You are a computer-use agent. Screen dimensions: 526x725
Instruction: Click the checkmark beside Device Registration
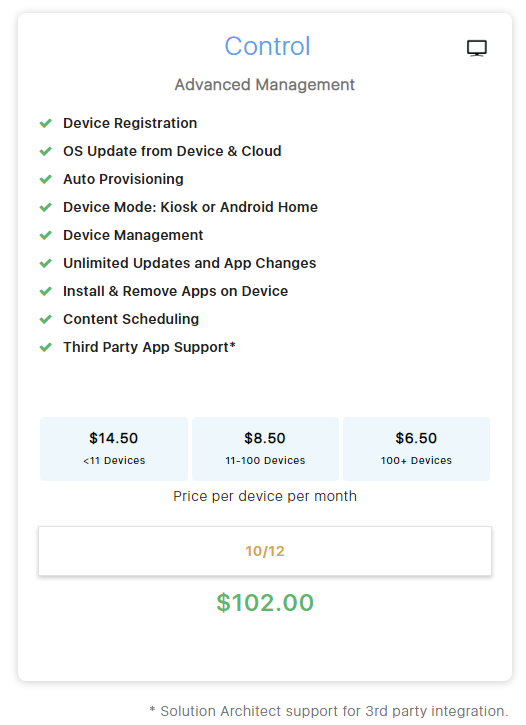46,123
